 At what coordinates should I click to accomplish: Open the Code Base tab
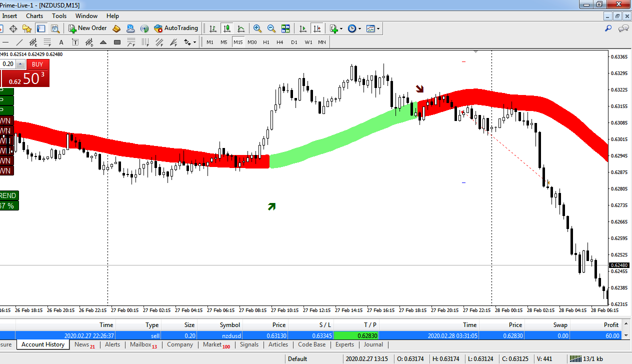312,344
